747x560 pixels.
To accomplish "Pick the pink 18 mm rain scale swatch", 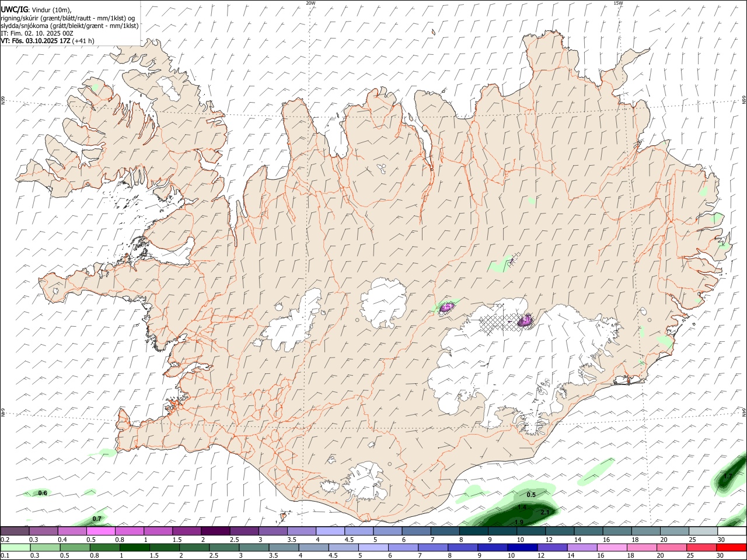I will (x=641, y=547).
